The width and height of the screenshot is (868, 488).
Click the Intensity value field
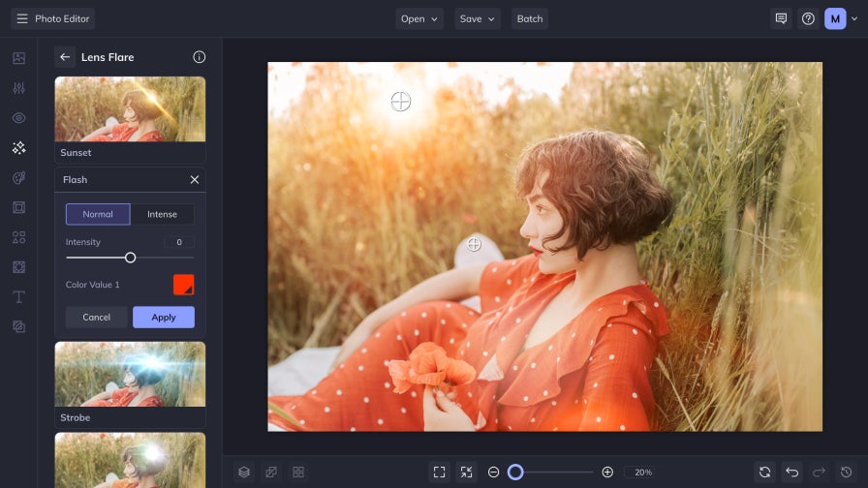179,242
